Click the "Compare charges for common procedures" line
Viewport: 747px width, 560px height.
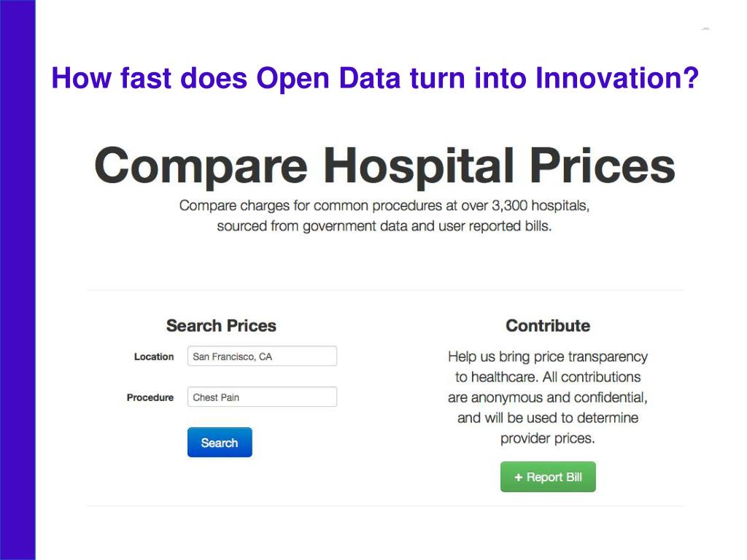pos(384,206)
